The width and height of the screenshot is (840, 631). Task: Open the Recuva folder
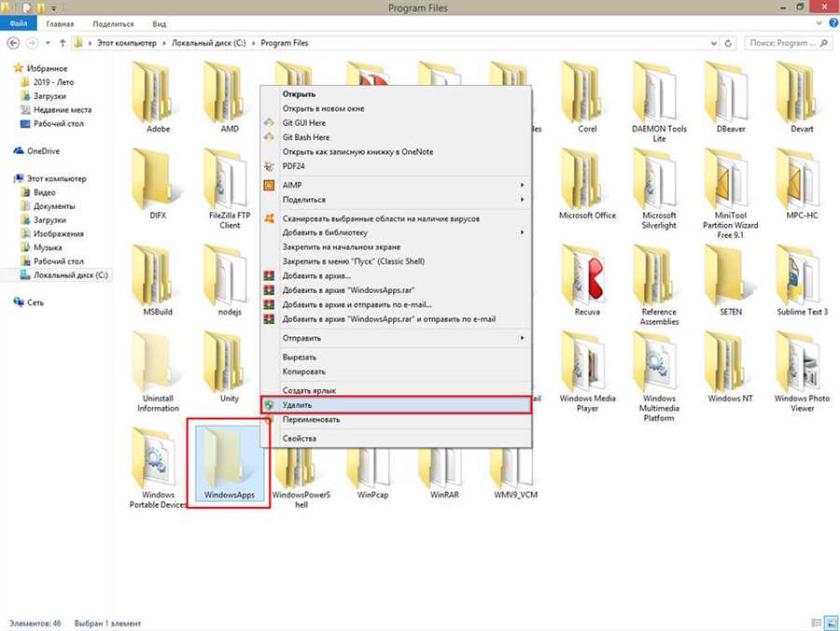(587, 280)
